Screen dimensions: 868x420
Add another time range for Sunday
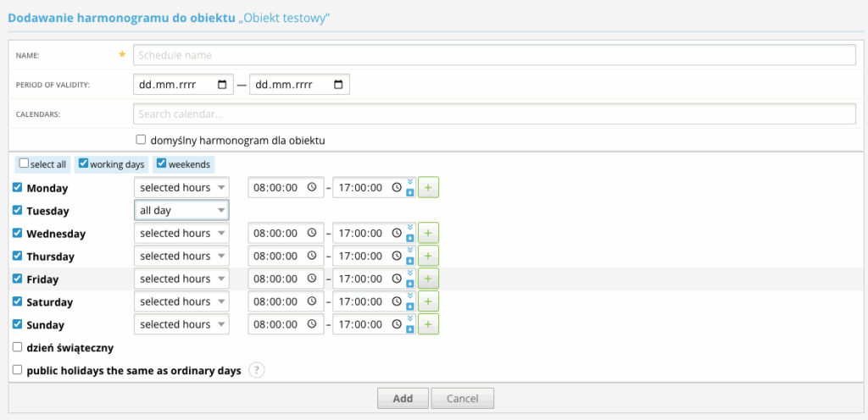(428, 324)
